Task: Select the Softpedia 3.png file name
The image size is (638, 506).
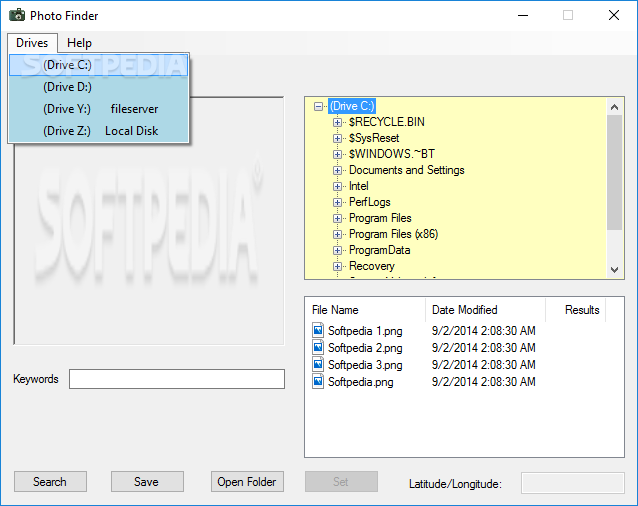Action: click(x=365, y=365)
